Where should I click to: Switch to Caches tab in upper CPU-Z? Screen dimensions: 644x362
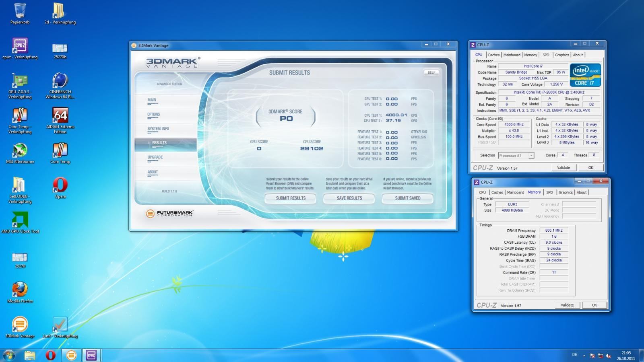(493, 55)
